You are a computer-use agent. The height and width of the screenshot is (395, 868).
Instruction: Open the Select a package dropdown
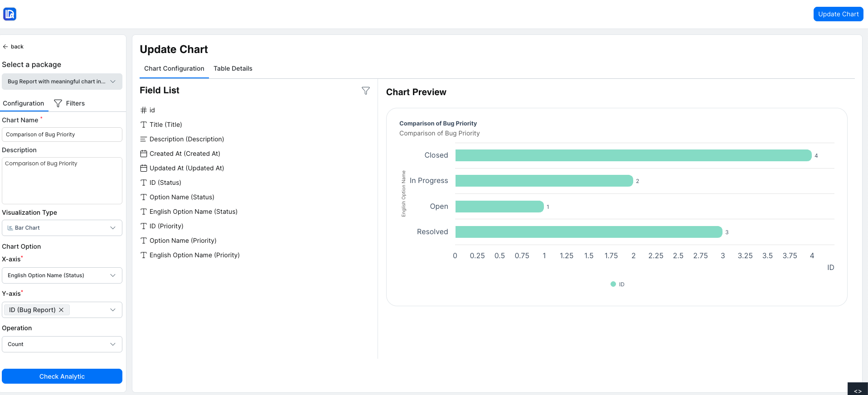[x=62, y=82]
